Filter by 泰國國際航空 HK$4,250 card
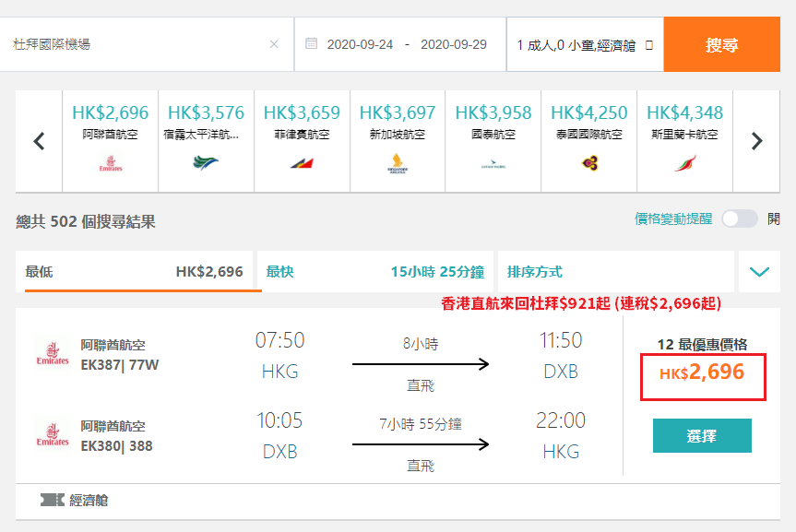This screenshot has height=532, width=796. click(588, 141)
